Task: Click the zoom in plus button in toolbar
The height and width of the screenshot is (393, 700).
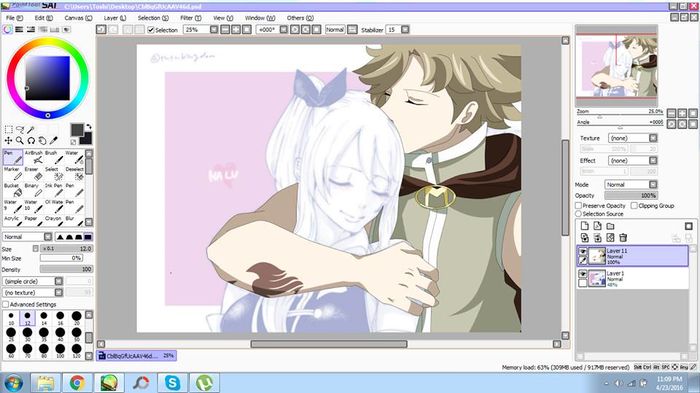Action: [x=236, y=29]
